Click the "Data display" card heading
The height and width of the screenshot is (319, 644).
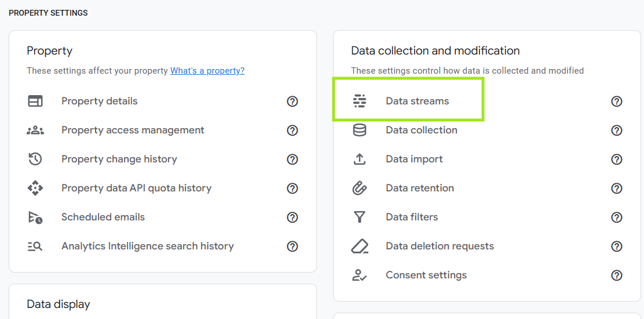point(58,304)
